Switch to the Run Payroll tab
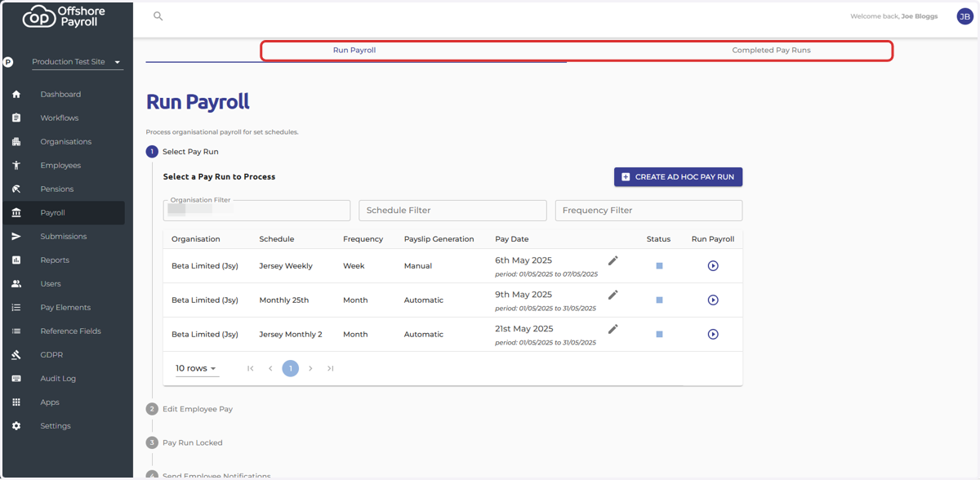Image resolution: width=980 pixels, height=480 pixels. [x=354, y=50]
